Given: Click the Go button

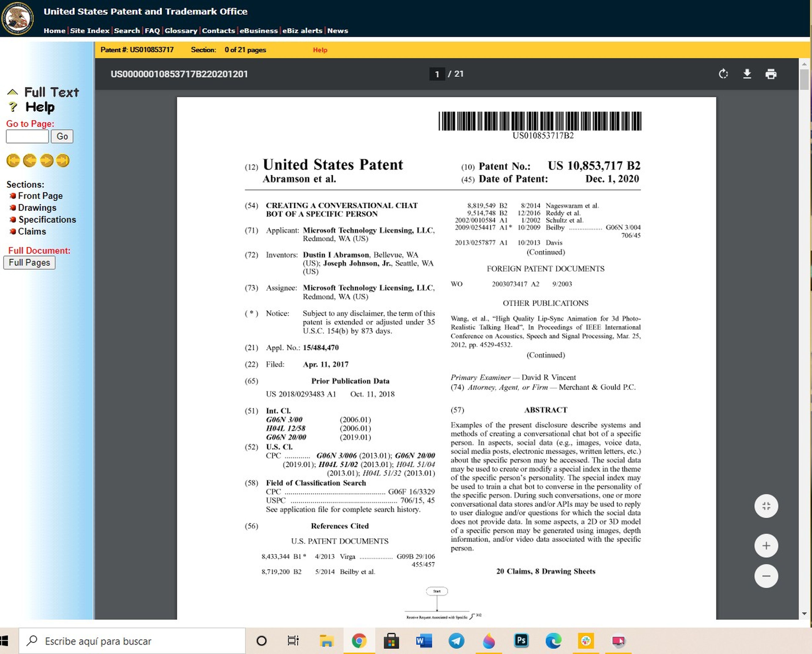Looking at the screenshot, I should coord(62,136).
